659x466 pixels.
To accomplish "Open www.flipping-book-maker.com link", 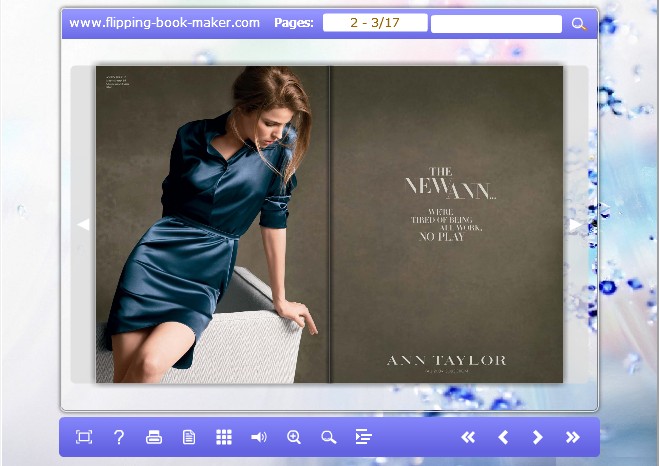I will click(x=164, y=23).
